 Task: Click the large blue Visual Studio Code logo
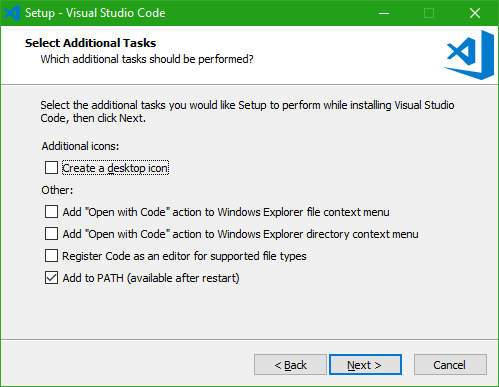point(469,55)
